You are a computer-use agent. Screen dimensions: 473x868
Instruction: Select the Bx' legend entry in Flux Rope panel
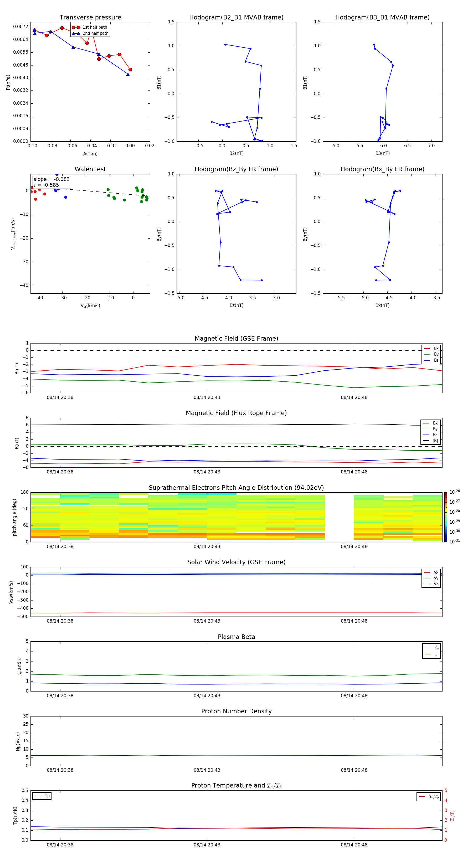(431, 423)
